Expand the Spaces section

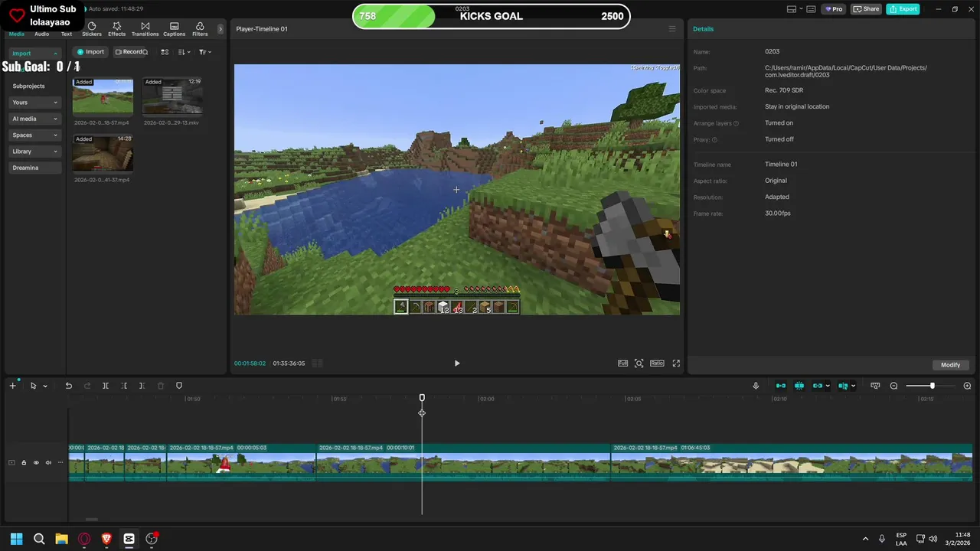pos(34,135)
